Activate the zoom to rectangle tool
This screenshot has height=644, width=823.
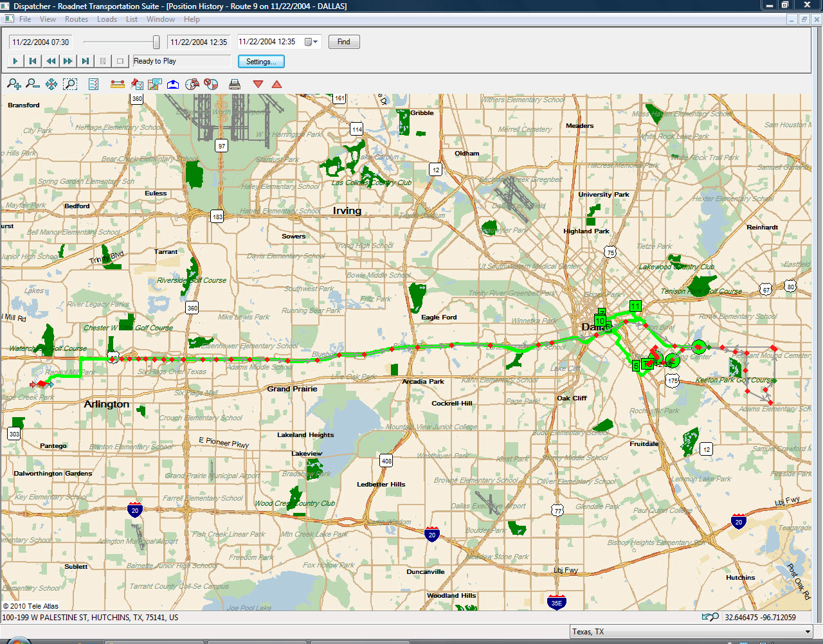70,84
